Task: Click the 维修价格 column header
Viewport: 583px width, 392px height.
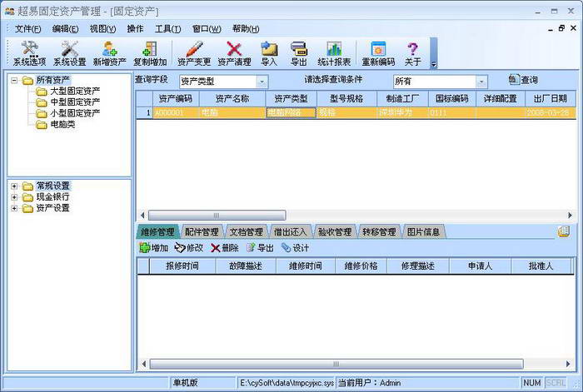Action: pyautogui.click(x=361, y=266)
